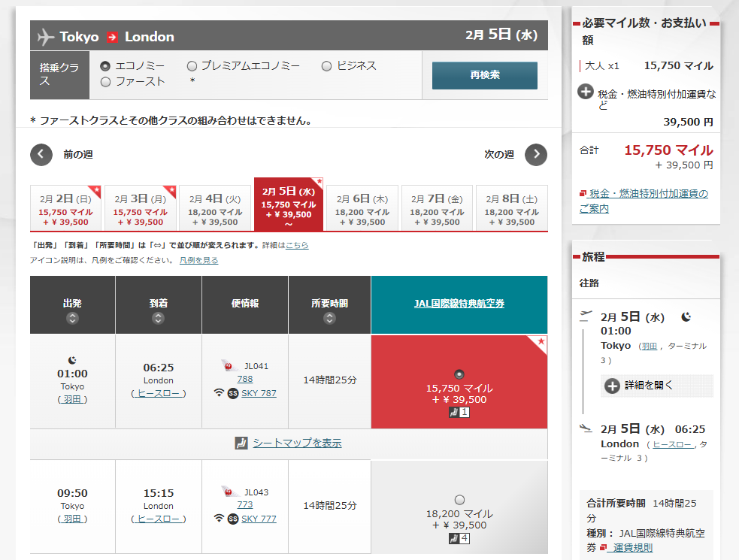Sort flights by departure time (出発)
The height and width of the screenshot is (560, 739).
(72, 318)
